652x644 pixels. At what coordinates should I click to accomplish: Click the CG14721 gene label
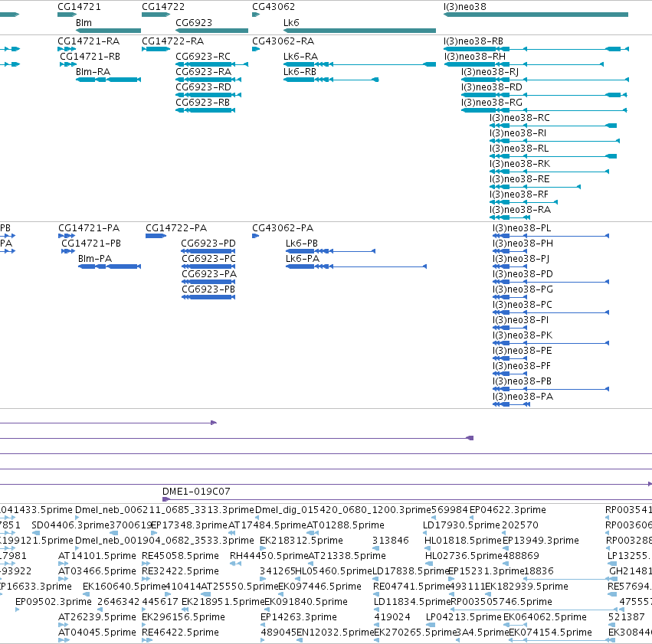(79, 7)
